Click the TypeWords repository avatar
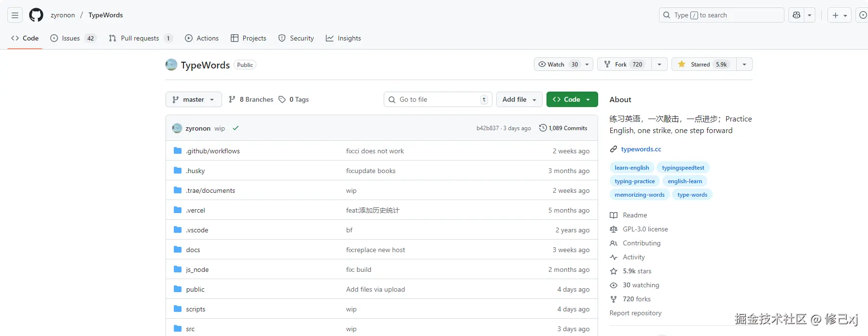This screenshot has height=336, width=868. point(171,65)
